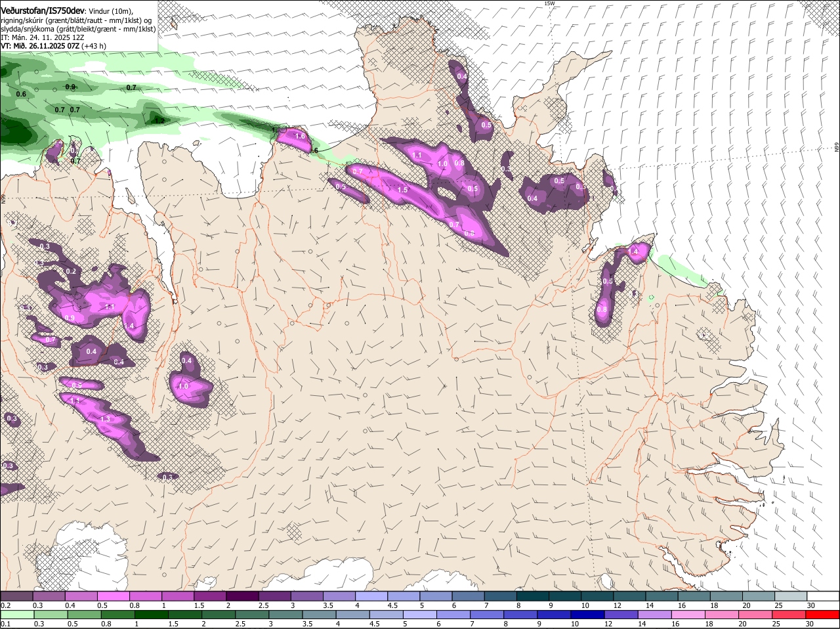This screenshot has height=629, width=840.
Task: Click the '0.1' label under the lower legend row
Action: click(x=6, y=624)
